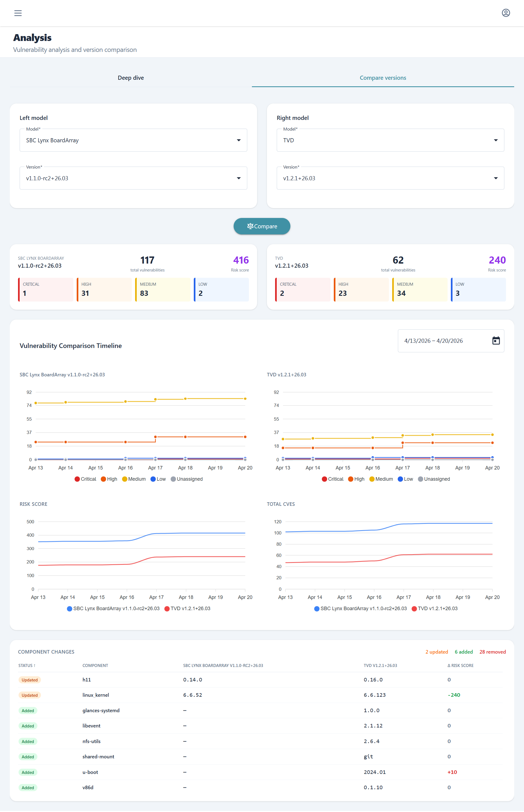Expand the Left model Model dropdown

(133, 140)
